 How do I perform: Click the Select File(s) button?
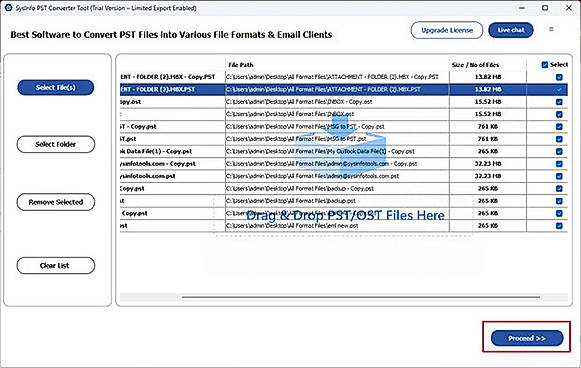click(x=56, y=87)
